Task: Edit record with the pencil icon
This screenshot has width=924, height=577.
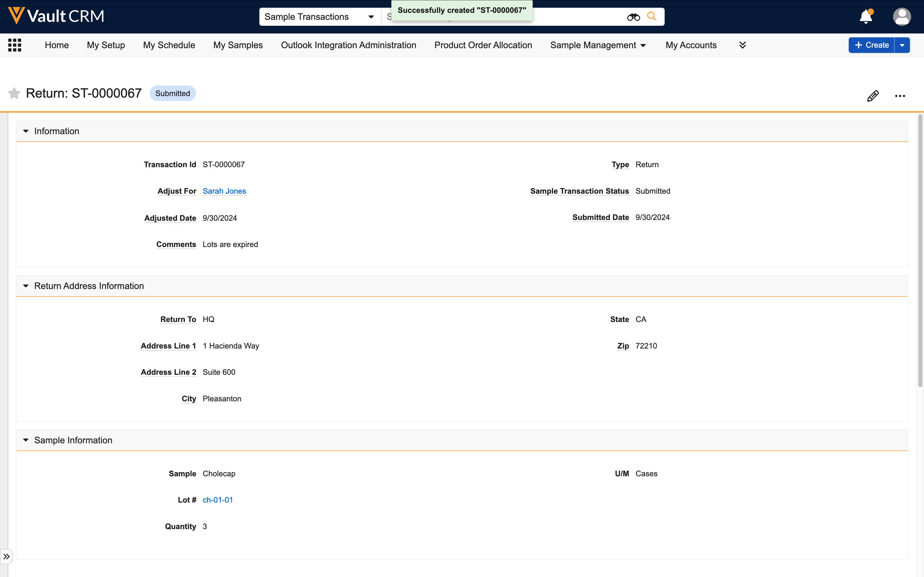Action: (x=873, y=96)
